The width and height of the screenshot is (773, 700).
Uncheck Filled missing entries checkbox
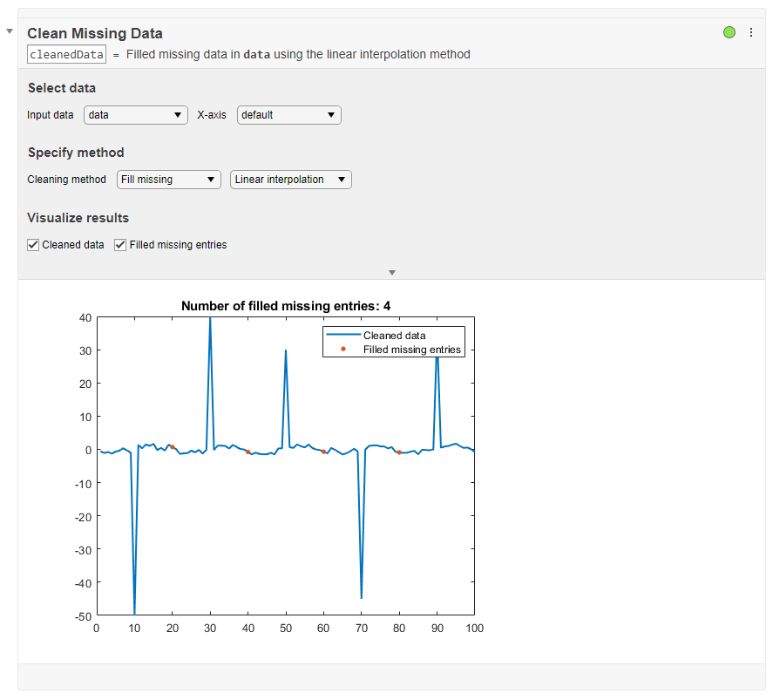click(x=120, y=245)
